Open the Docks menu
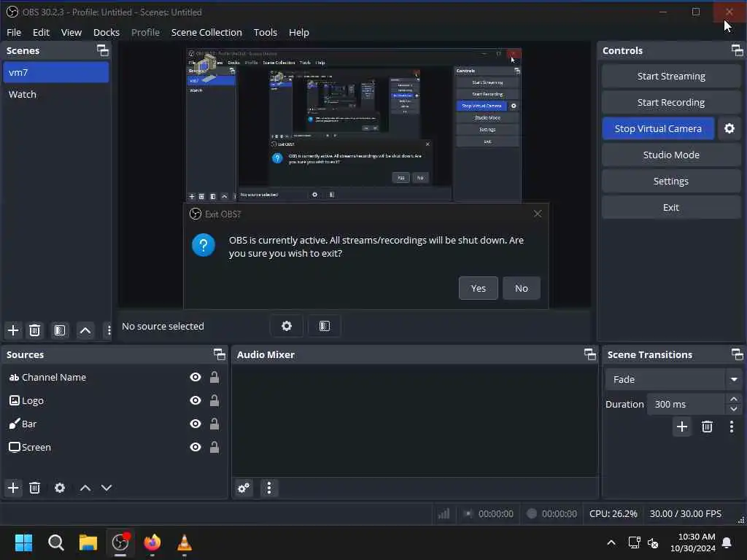The image size is (747, 560). point(107,32)
